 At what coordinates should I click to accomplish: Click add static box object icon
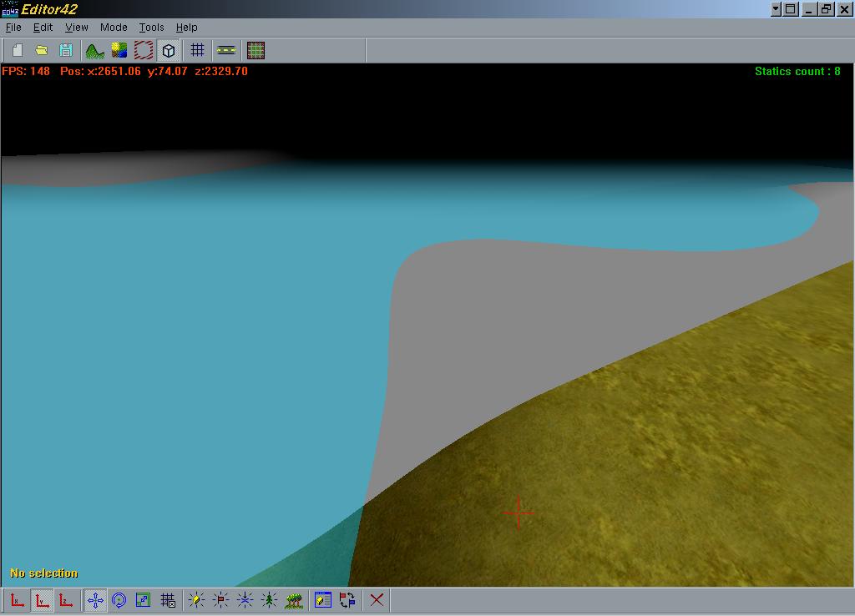pyautogui.click(x=196, y=601)
